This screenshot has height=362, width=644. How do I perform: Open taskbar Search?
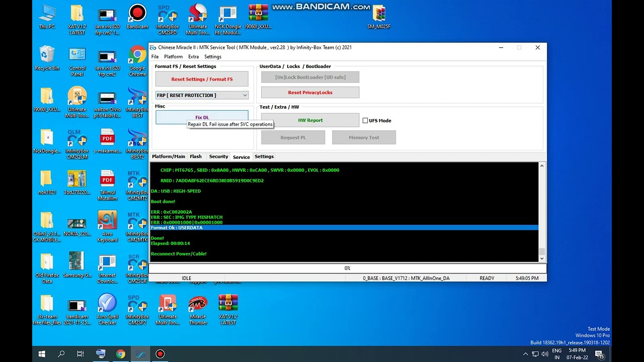click(x=61, y=354)
